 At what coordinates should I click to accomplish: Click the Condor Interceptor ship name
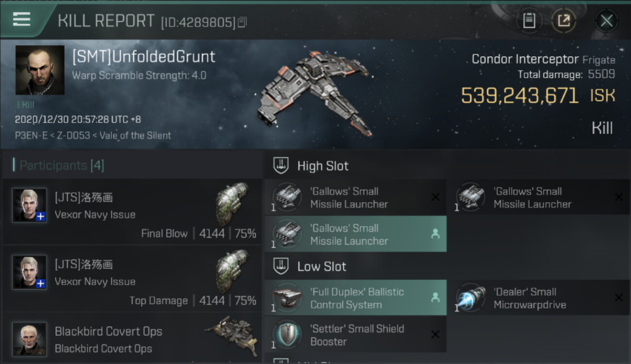click(x=525, y=60)
